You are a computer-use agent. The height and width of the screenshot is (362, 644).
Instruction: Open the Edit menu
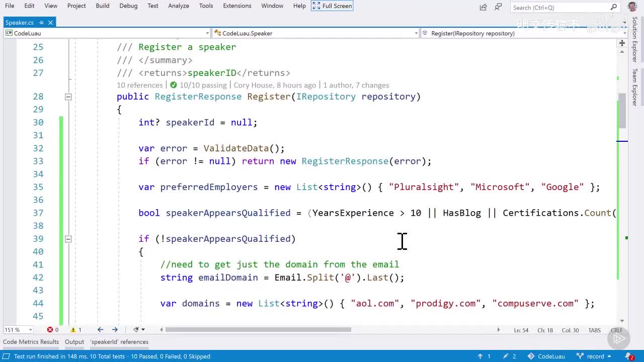pos(30,6)
